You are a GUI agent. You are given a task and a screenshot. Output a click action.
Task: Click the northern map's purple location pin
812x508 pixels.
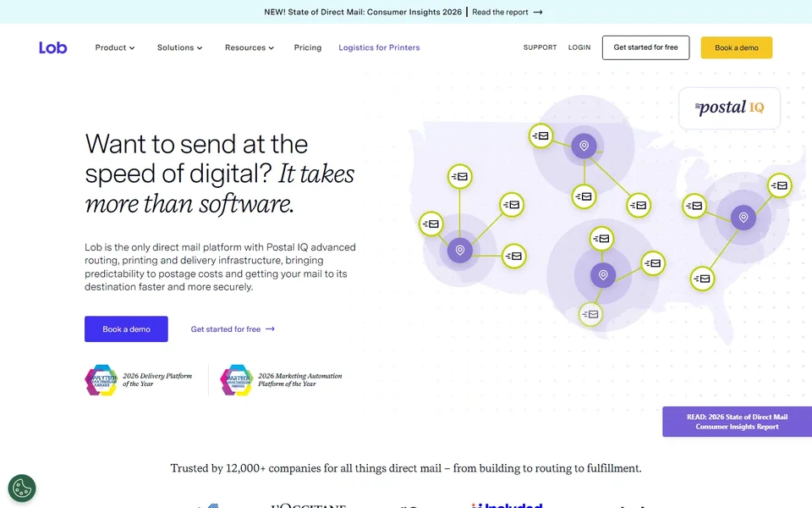pyautogui.click(x=584, y=146)
